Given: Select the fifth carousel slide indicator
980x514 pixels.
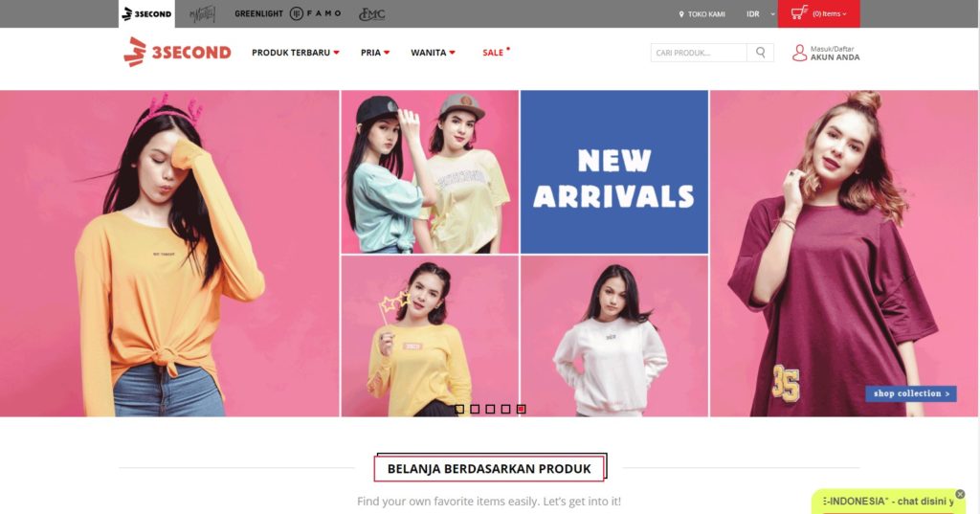Looking at the screenshot, I should (x=522, y=409).
